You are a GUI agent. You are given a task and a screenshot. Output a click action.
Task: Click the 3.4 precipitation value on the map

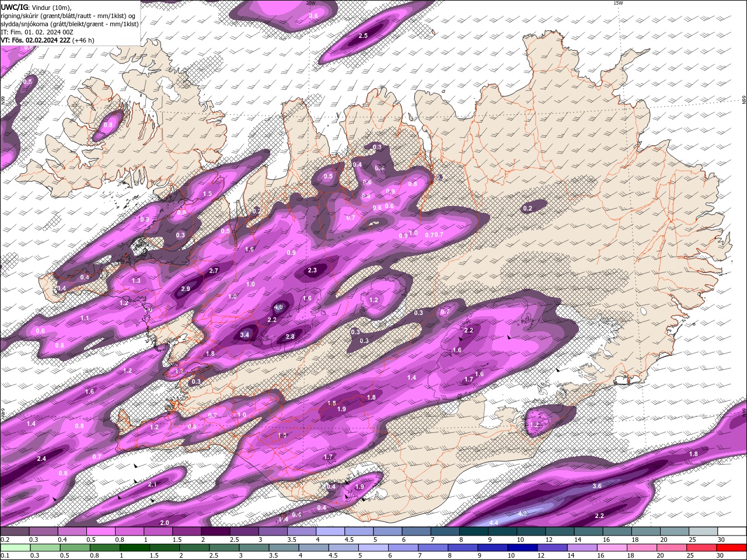[x=245, y=335]
